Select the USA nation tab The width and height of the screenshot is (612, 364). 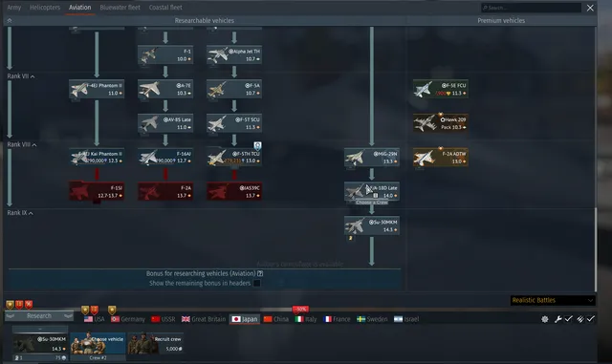tap(95, 319)
